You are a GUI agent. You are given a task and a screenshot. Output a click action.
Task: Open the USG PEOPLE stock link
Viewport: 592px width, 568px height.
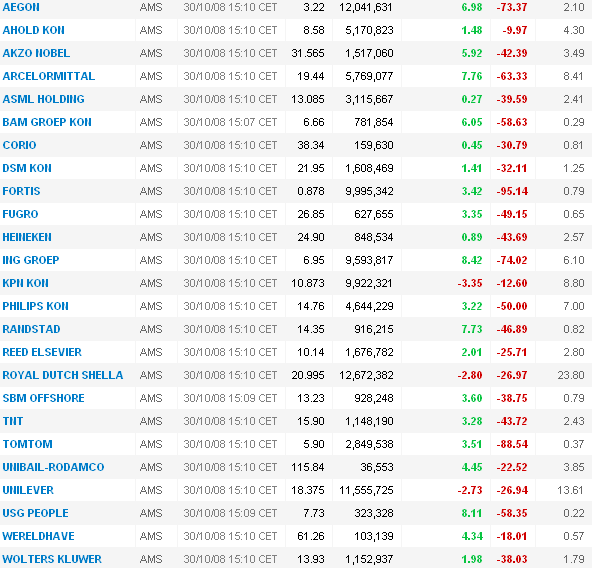35,514
